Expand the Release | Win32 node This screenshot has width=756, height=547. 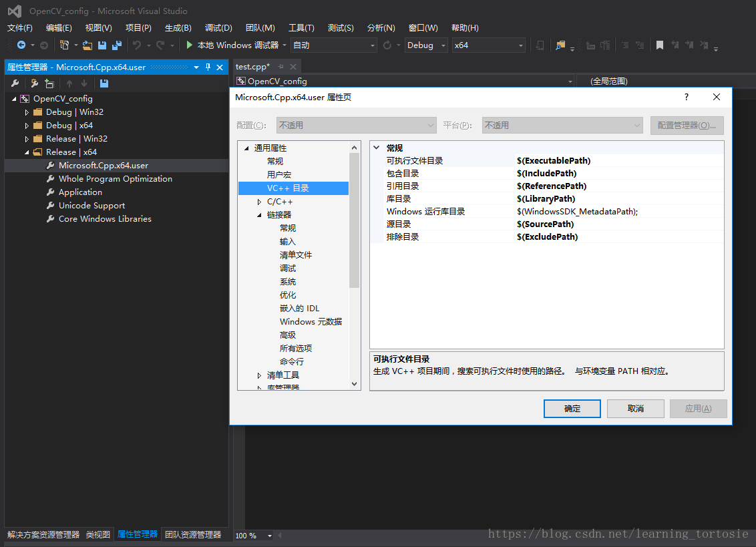[27, 139]
